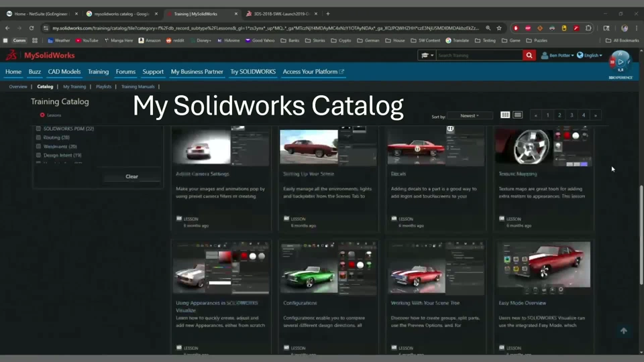Click the side panel search icon

(606, 28)
